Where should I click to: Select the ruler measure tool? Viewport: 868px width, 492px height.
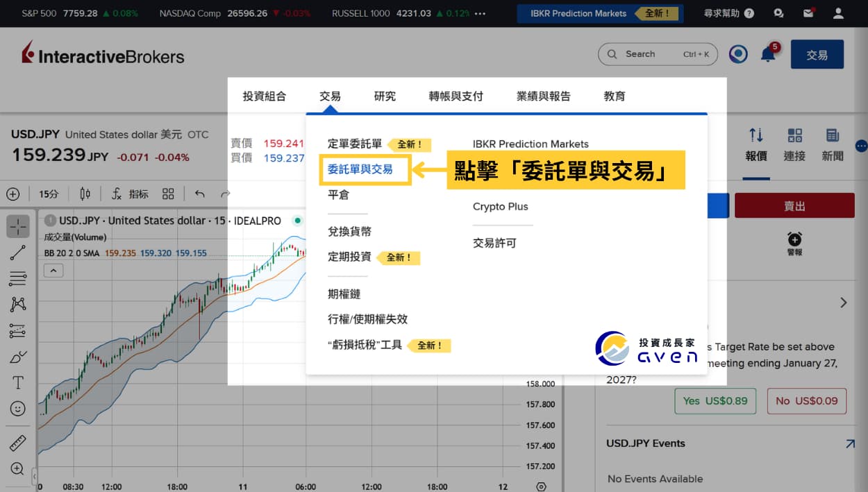[18, 443]
